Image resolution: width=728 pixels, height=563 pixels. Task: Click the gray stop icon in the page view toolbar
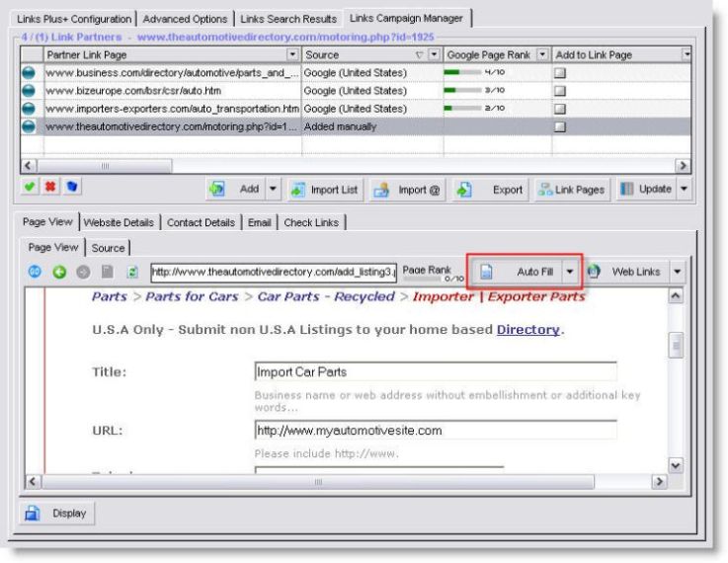(83, 272)
